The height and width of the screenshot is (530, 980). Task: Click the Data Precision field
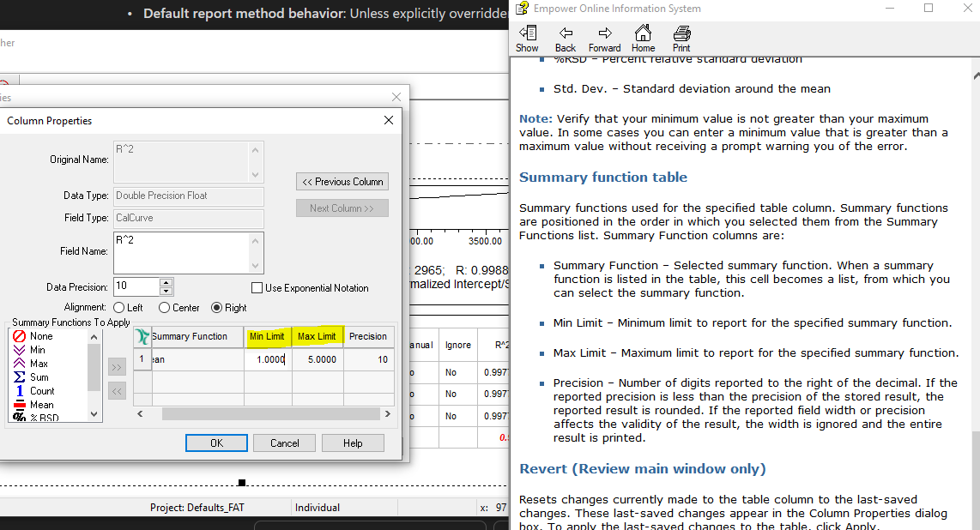click(136, 286)
